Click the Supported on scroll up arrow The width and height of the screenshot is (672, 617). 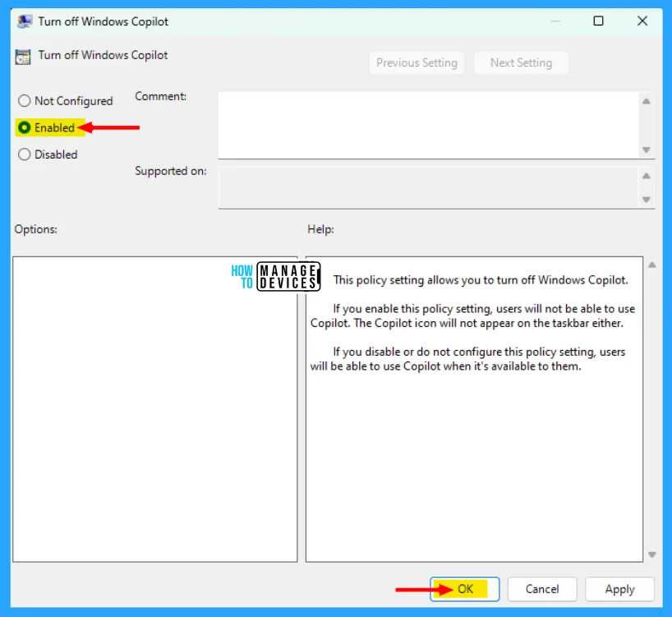point(647,176)
